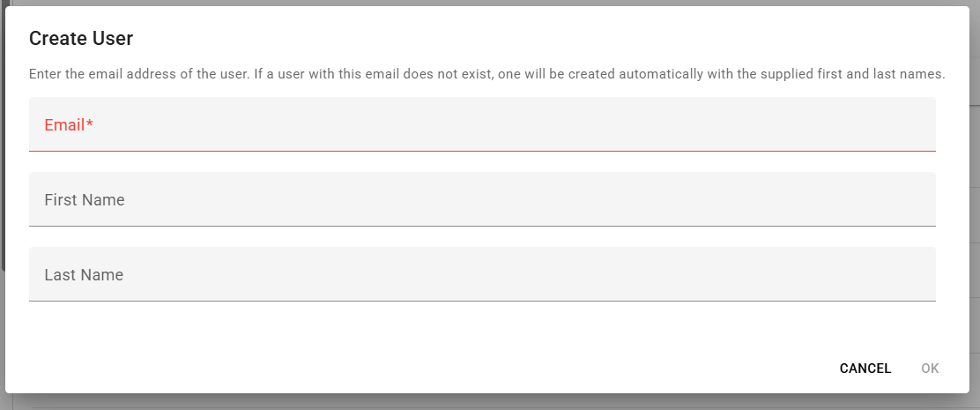The height and width of the screenshot is (410, 980).
Task: Click the dimmed backdrop right of the dialog
Action: pos(975,188)
